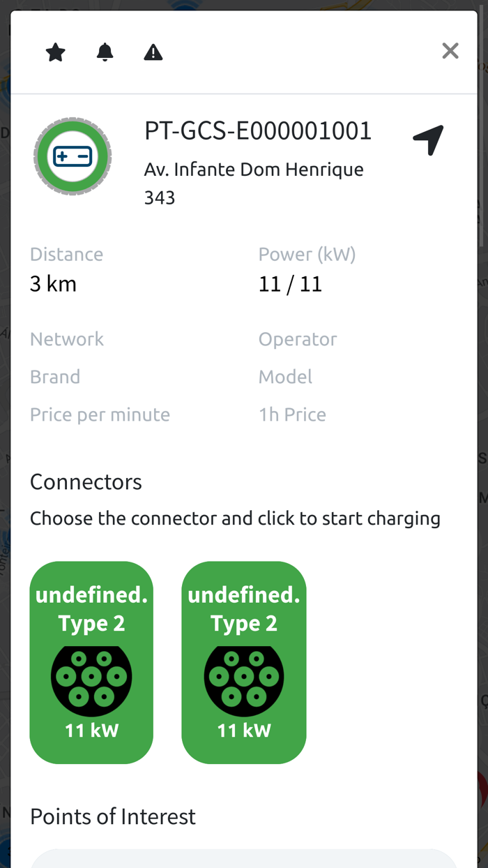This screenshot has height=868, width=488.
Task: Report a problem using the warning icon
Action: tap(153, 52)
